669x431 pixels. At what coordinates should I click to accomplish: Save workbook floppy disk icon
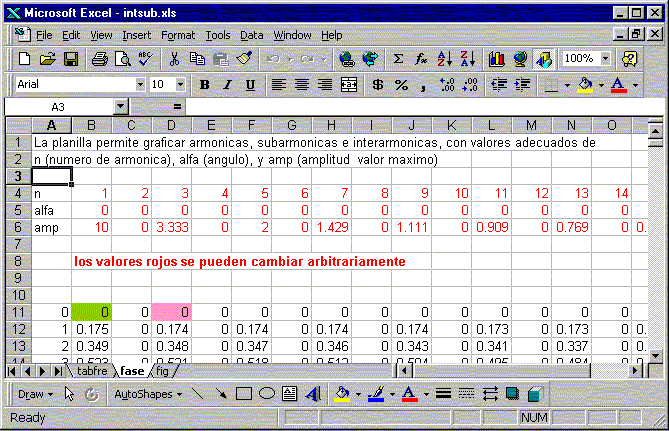(71, 59)
